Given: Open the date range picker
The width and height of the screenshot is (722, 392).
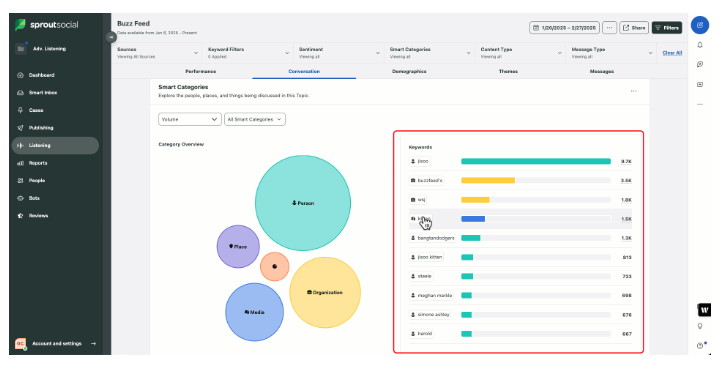Looking at the screenshot, I should point(564,28).
